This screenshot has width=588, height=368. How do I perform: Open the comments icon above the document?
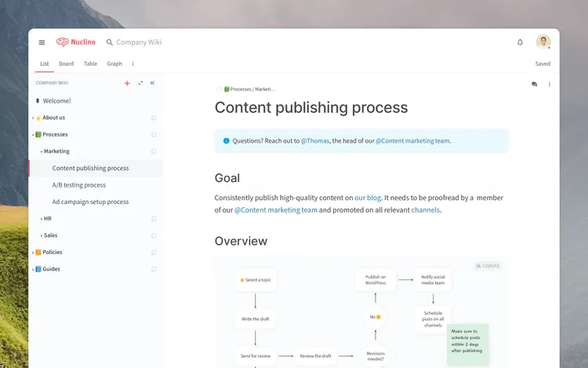click(535, 85)
